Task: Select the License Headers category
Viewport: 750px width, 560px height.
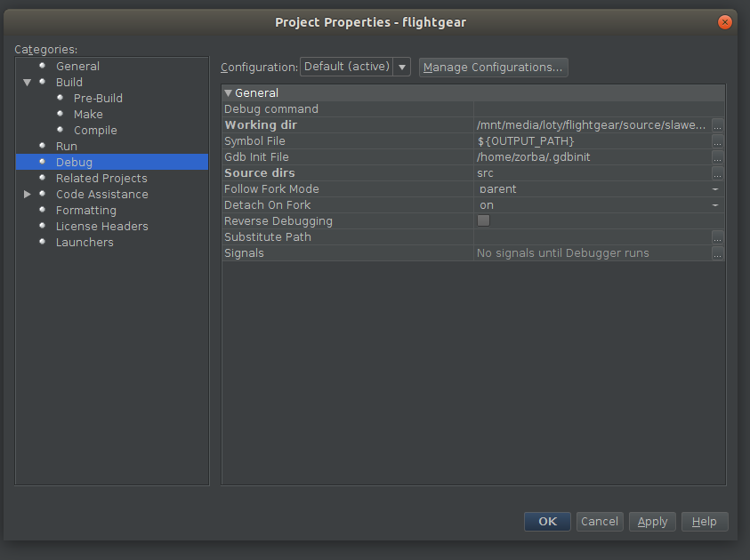Action: tap(102, 227)
